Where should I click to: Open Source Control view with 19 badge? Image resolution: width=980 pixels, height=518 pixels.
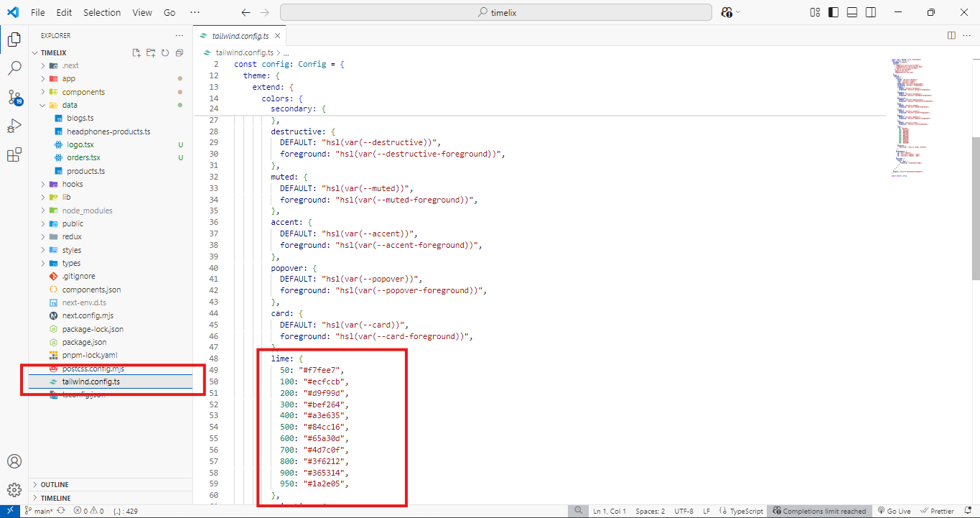tap(14, 97)
